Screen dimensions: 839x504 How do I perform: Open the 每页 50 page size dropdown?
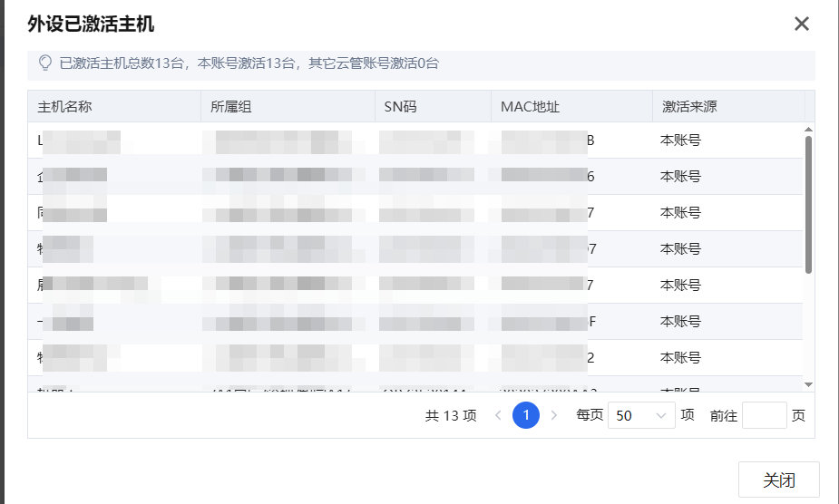[x=641, y=415]
